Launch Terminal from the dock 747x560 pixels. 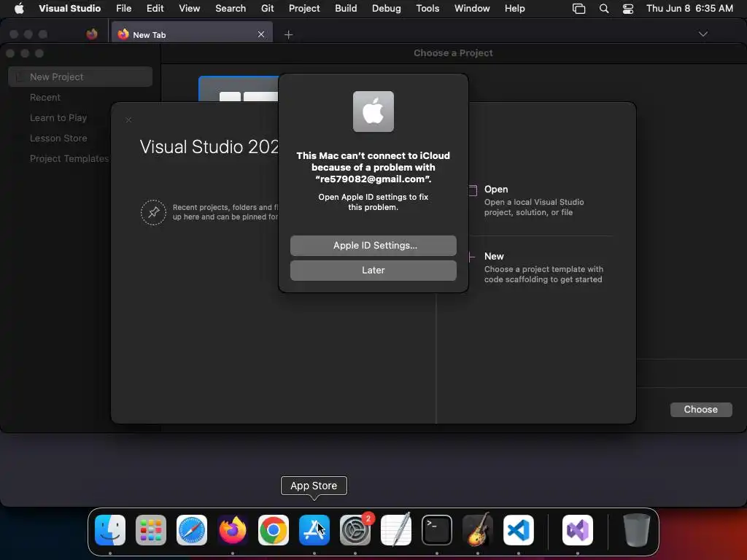(x=437, y=530)
